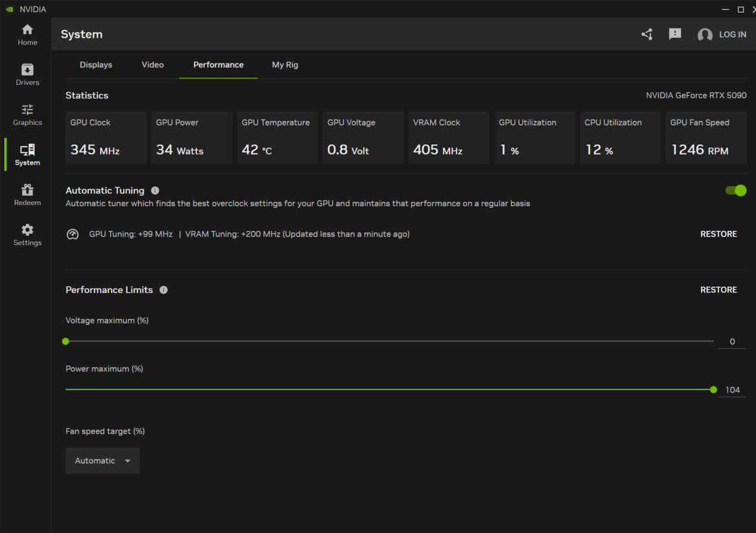Open the My Rig tab
The image size is (756, 533).
pos(285,65)
